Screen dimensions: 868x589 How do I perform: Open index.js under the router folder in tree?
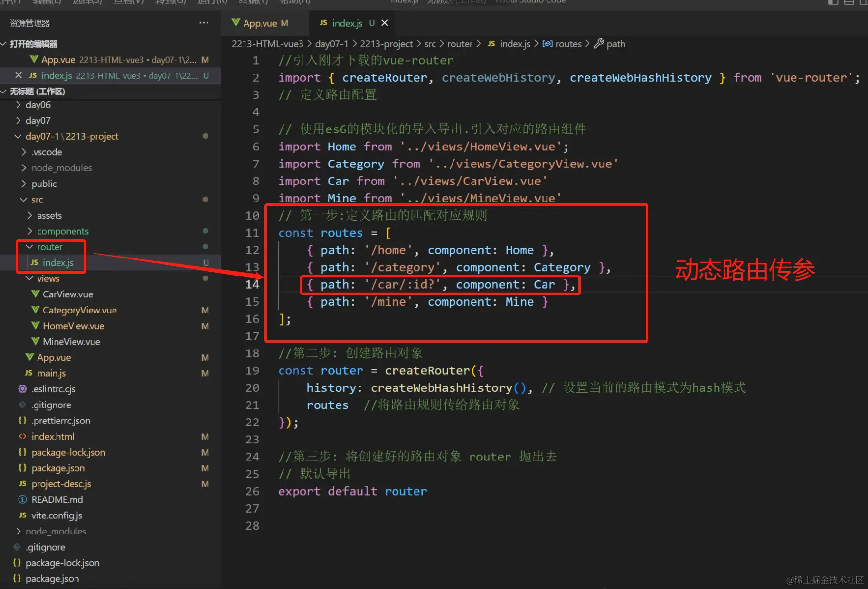[x=110, y=262]
